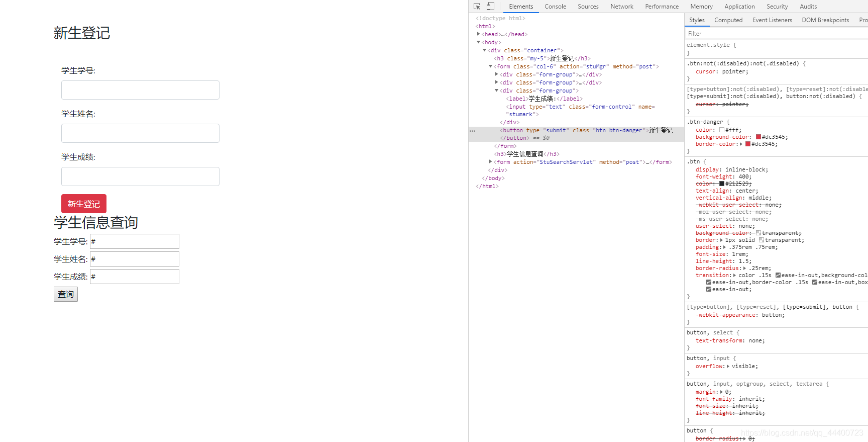The image size is (868, 442).
Task: Activate the inspect element picker icon
Action: point(477,7)
